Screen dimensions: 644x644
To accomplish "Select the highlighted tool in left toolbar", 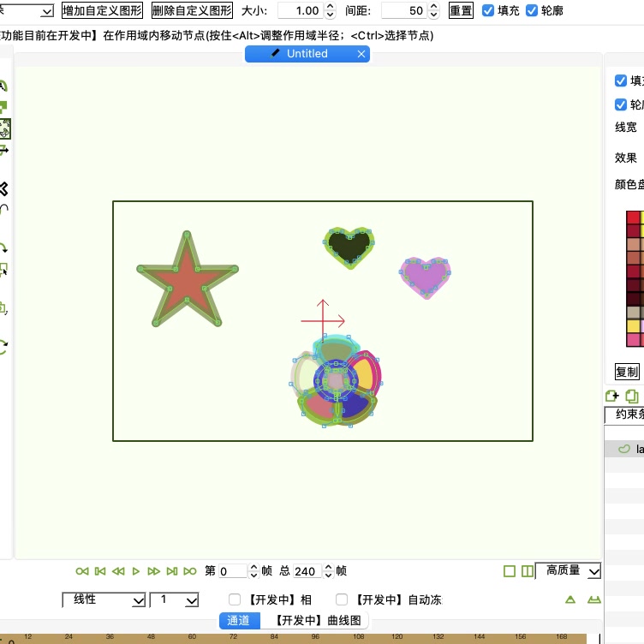I will pos(4,129).
